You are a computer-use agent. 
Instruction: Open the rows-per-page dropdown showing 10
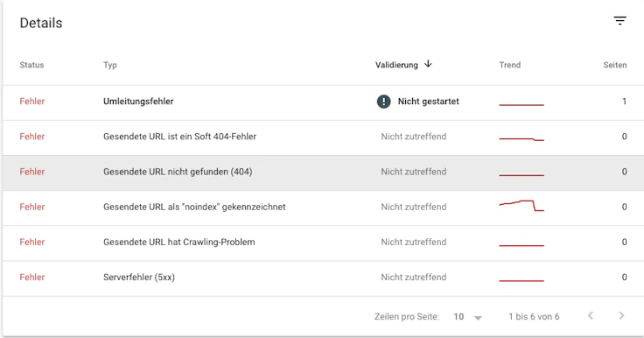pyautogui.click(x=467, y=317)
